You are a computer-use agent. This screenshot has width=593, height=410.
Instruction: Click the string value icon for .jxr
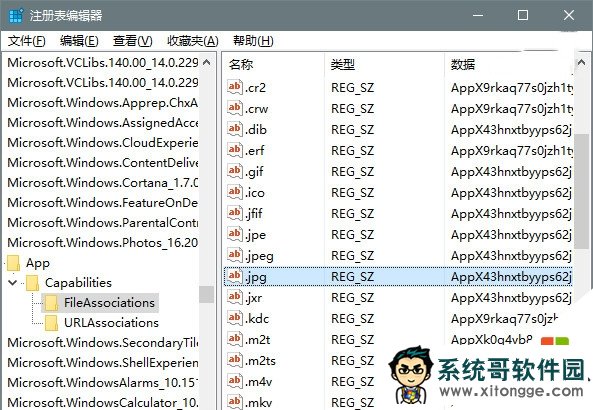(234, 297)
